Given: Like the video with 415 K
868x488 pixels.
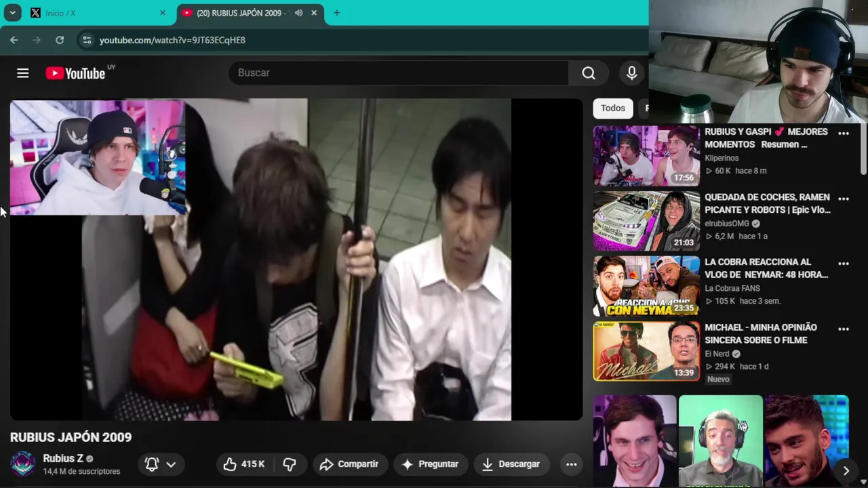Looking at the screenshot, I should [244, 464].
